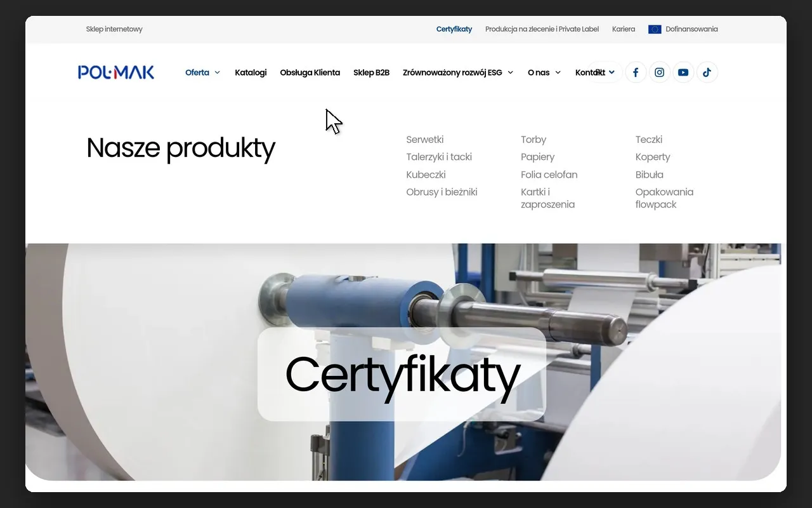
Task: Visit the Kariera link
Action: [624, 29]
